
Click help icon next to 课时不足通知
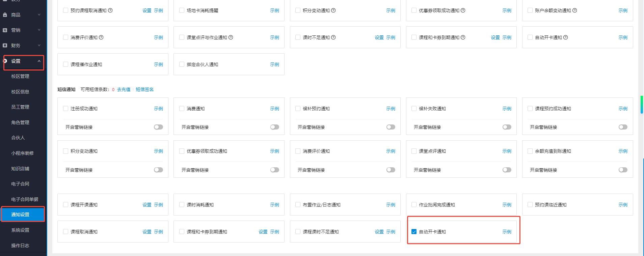pyautogui.click(x=333, y=37)
